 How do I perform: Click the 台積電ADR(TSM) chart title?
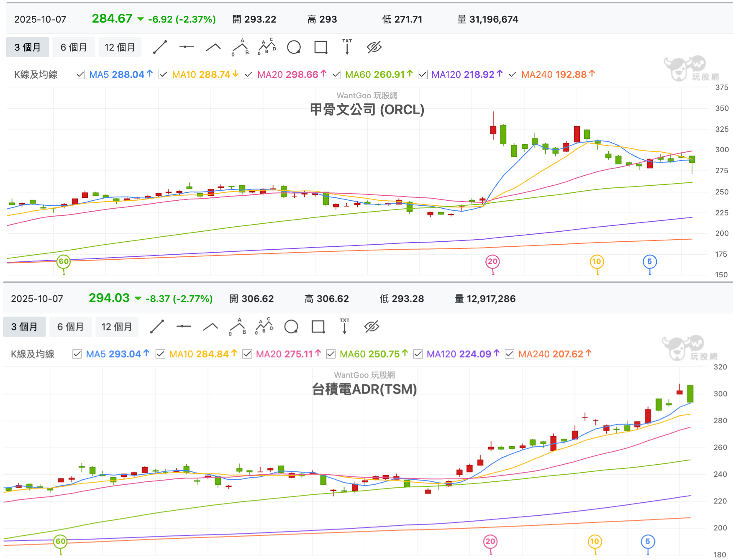coord(364,389)
